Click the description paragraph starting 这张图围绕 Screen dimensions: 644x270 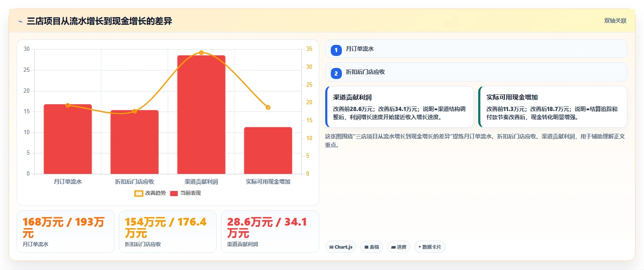coord(475,141)
